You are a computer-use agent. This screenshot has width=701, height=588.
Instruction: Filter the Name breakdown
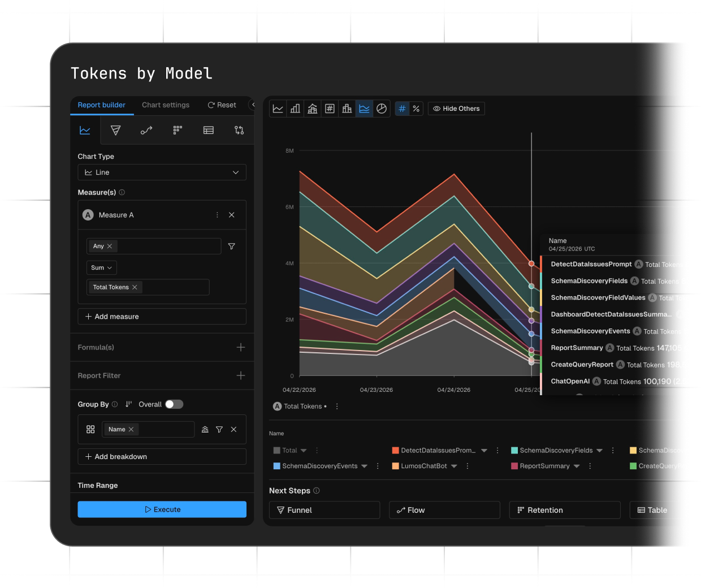pos(219,430)
